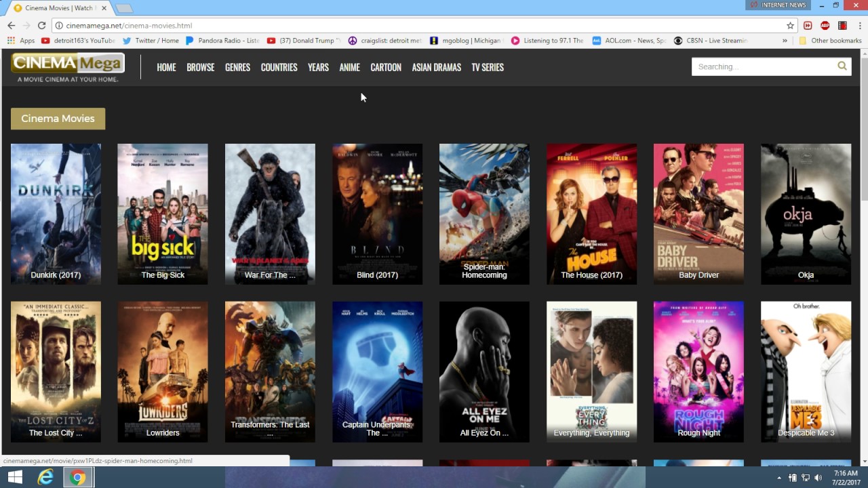
Task: Open the Transformers: The Last ... poster
Action: pos(270,371)
